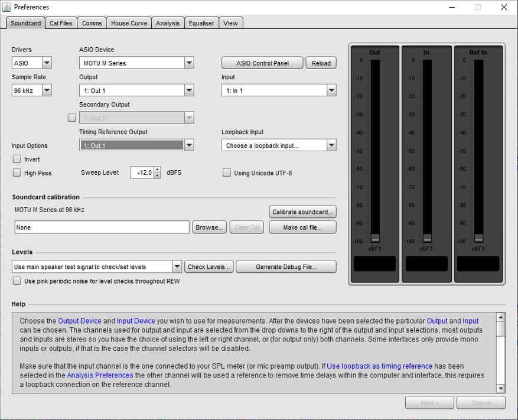Screen dimensions: 518x420
Task: Click the disabled Secondary Output dropdown
Action: point(136,118)
